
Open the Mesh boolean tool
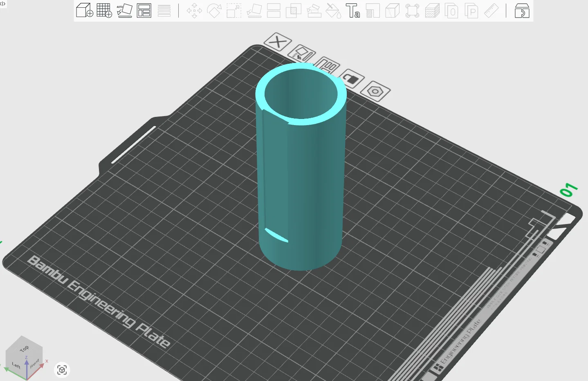coord(293,10)
